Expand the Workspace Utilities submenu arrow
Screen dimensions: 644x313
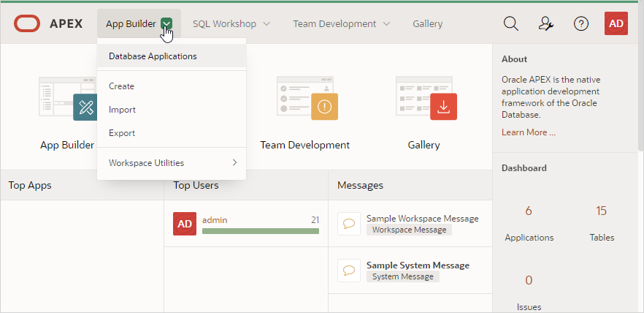[x=234, y=162]
